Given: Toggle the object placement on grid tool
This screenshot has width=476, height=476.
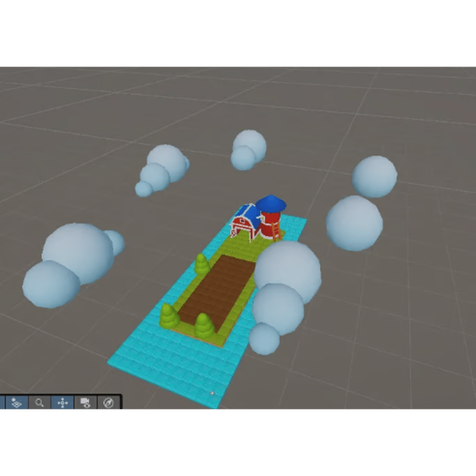Looking at the screenshot, I should [17, 403].
